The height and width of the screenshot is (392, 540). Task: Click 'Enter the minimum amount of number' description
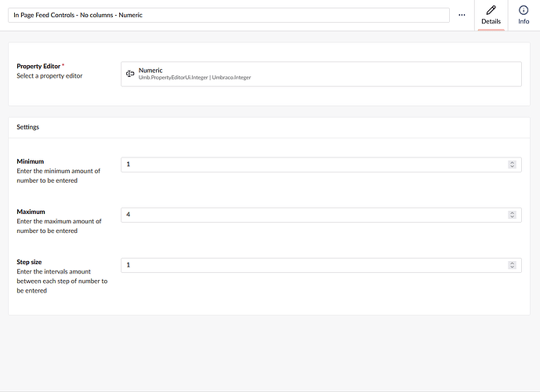coord(58,176)
